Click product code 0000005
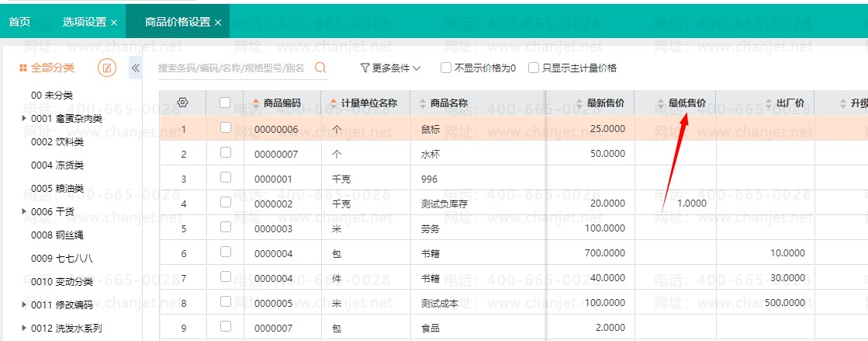The width and height of the screenshot is (868, 341). pyautogui.click(x=274, y=303)
